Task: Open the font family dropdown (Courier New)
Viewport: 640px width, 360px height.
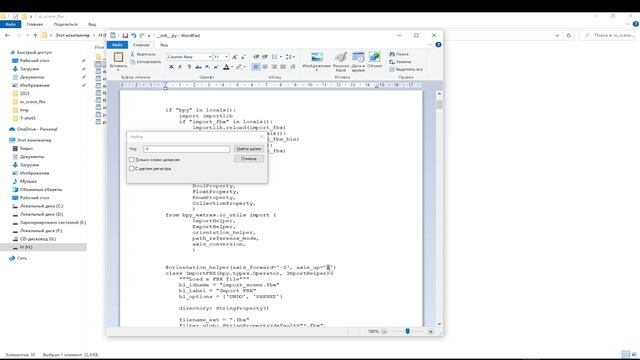Action: coord(210,57)
